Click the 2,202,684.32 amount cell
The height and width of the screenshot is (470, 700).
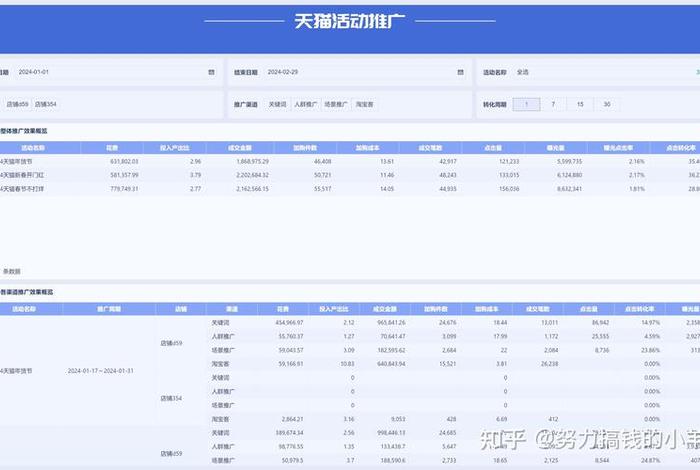click(x=252, y=175)
